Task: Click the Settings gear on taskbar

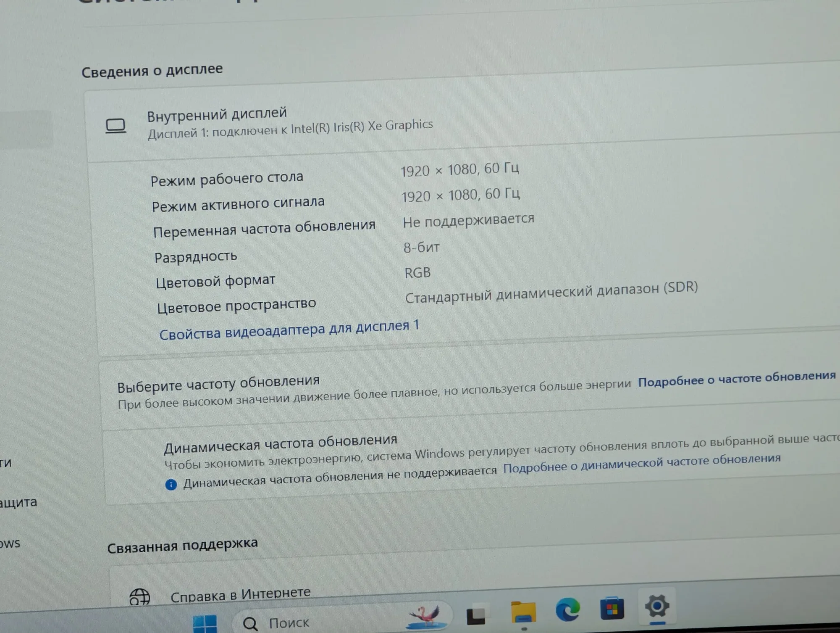Action: (x=657, y=606)
